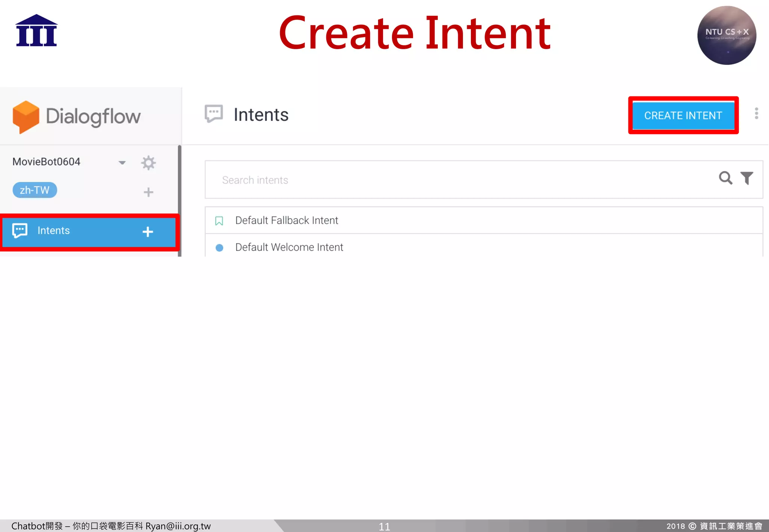The width and height of the screenshot is (769, 532).
Task: Add a language with the plus beside zh-TW
Action: click(148, 192)
